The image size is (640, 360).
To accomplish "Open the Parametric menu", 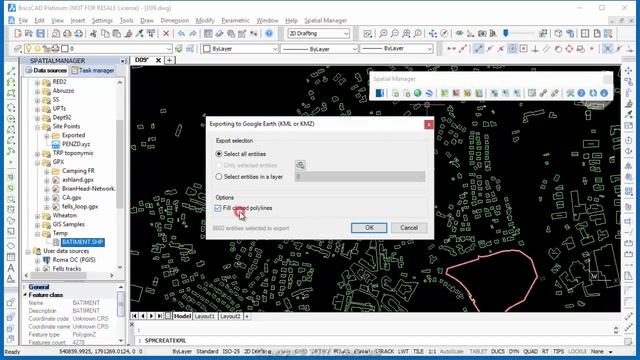I will (x=235, y=20).
